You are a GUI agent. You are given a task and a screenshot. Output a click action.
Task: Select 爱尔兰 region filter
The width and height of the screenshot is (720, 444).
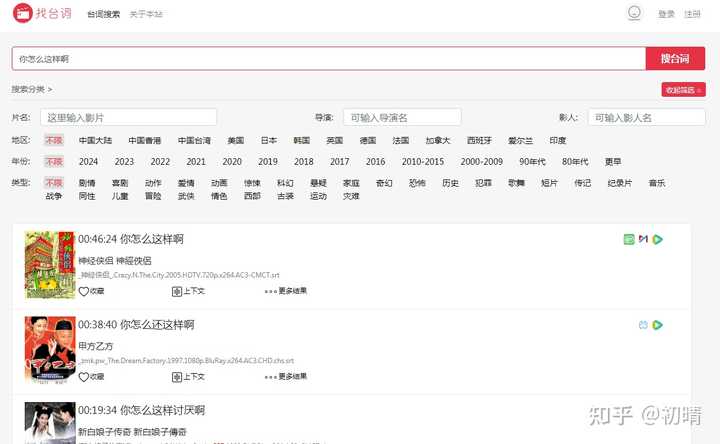520,141
